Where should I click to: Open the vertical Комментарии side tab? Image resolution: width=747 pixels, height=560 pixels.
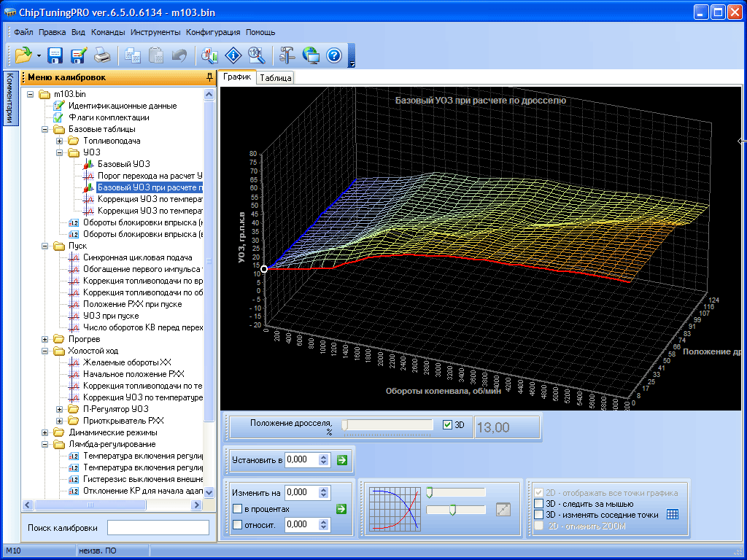click(9, 98)
